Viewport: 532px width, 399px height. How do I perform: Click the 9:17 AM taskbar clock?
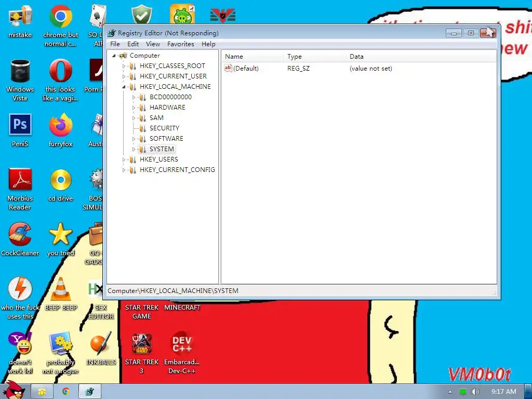click(x=503, y=392)
